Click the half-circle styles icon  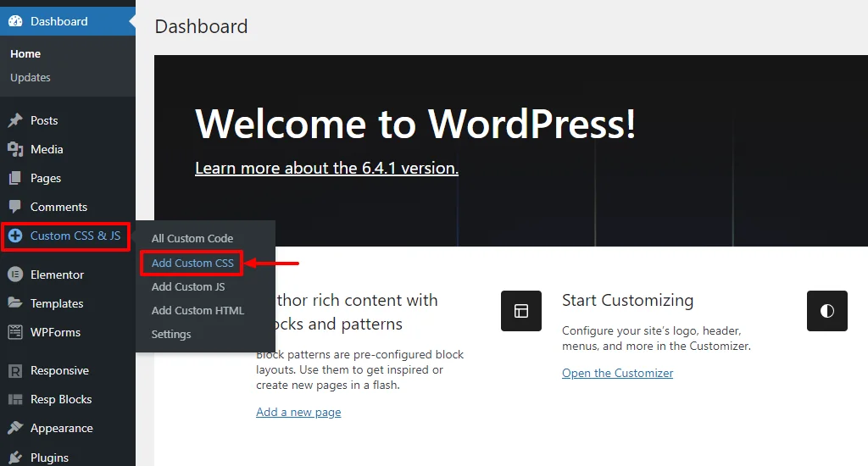click(x=827, y=311)
